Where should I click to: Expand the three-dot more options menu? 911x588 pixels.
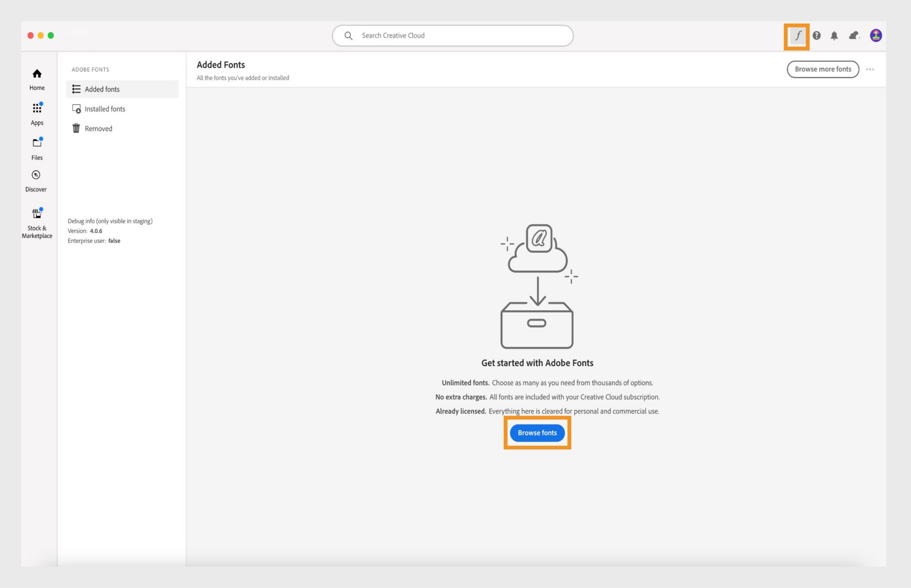870,69
